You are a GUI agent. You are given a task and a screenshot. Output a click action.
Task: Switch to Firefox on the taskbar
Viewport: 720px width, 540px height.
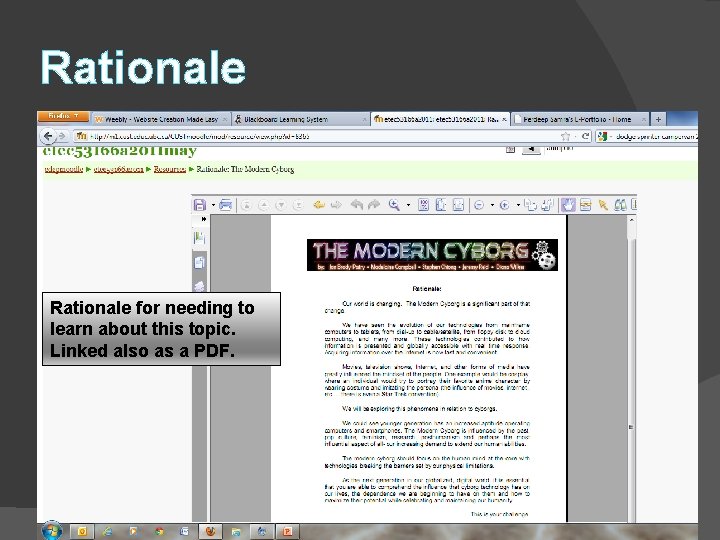click(x=210, y=532)
